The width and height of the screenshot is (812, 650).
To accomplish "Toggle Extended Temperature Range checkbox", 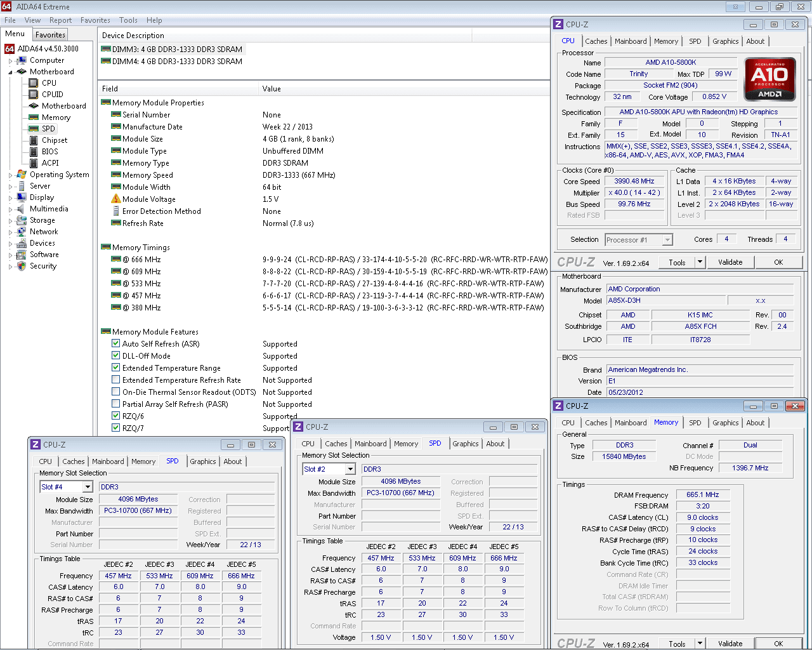I will [116, 368].
